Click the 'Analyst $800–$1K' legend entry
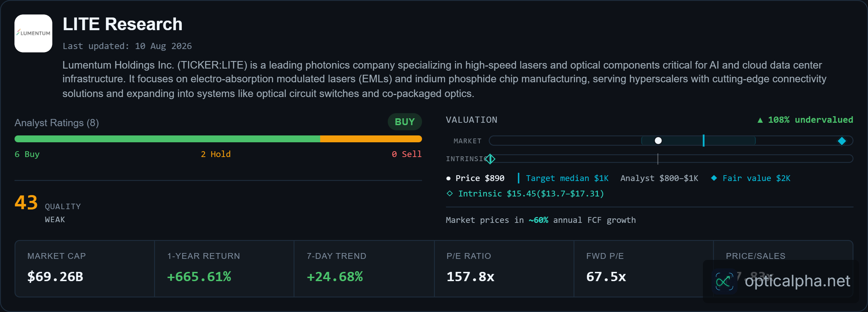 tap(659, 178)
